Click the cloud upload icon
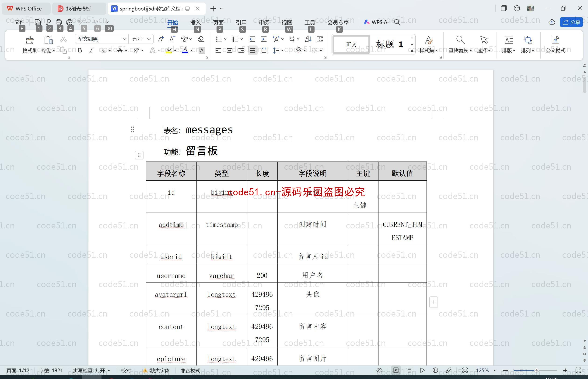This screenshot has width=588, height=379. tap(552, 22)
